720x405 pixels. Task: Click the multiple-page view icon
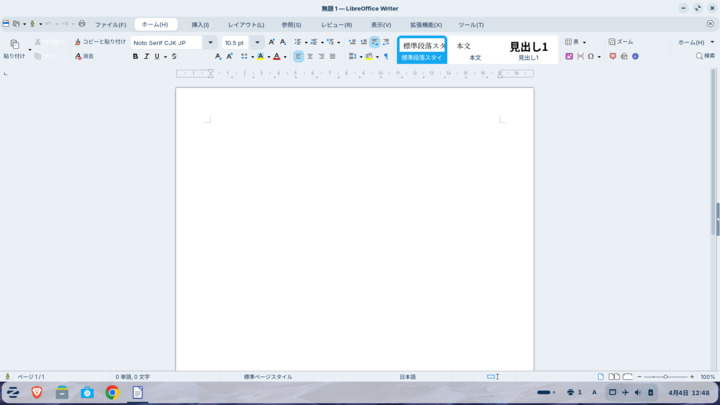[x=614, y=377]
